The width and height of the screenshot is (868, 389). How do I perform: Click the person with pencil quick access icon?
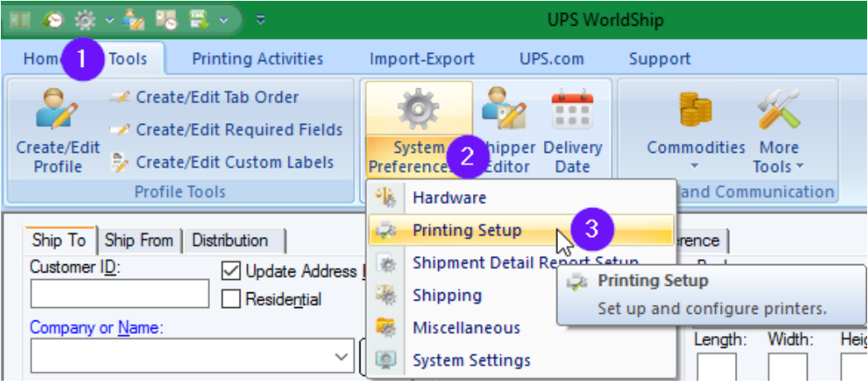pyautogui.click(x=133, y=21)
